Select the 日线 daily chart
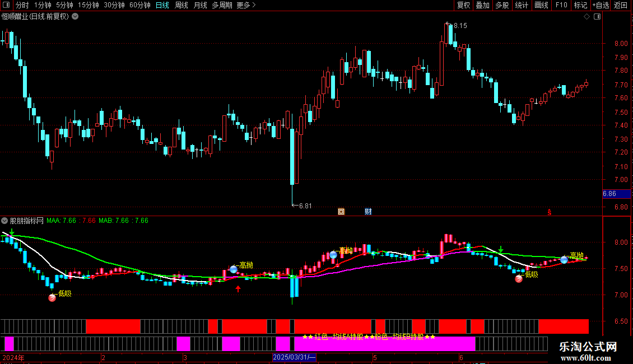 [162, 5]
